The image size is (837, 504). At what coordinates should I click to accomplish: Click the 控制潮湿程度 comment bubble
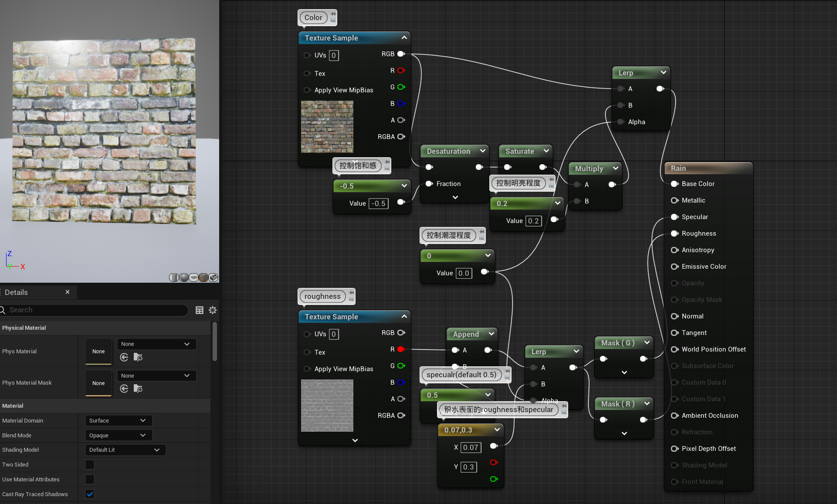coord(449,235)
